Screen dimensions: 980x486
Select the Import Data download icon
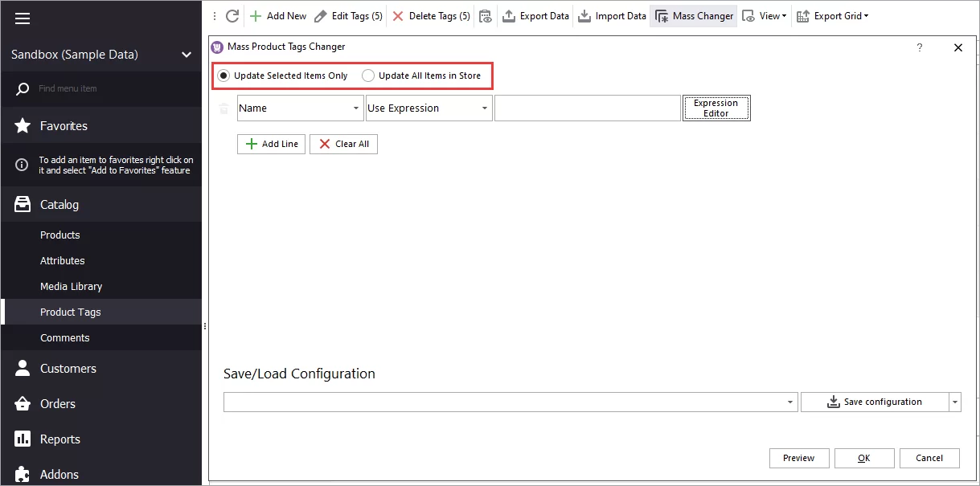coord(585,15)
